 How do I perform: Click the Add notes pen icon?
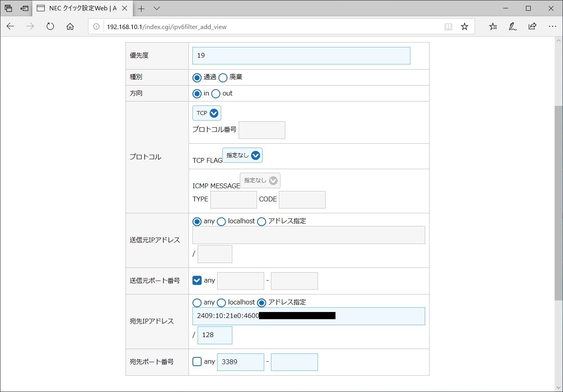coord(513,27)
